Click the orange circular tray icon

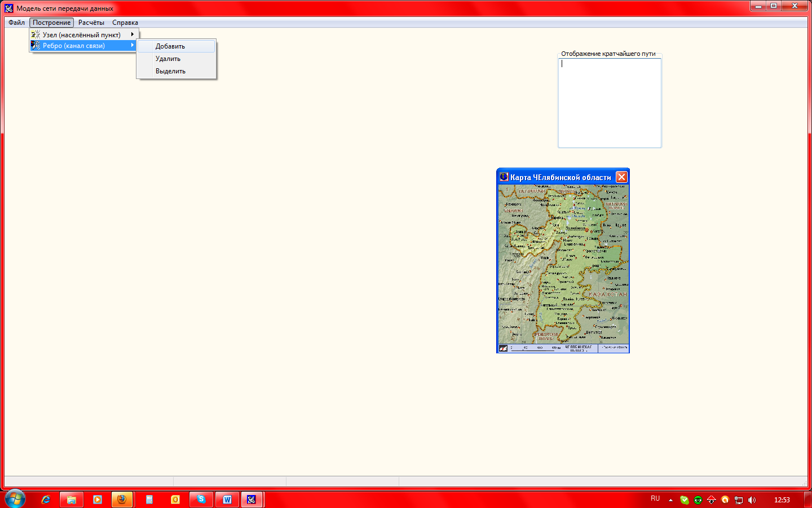[x=725, y=500]
